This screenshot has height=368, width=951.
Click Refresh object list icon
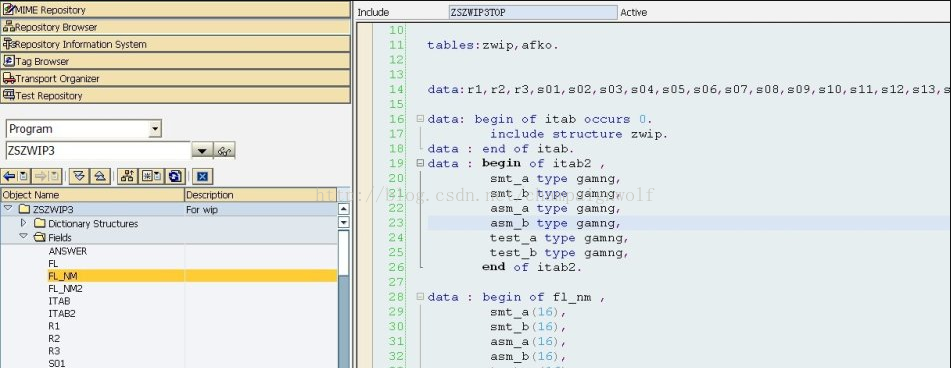175,176
